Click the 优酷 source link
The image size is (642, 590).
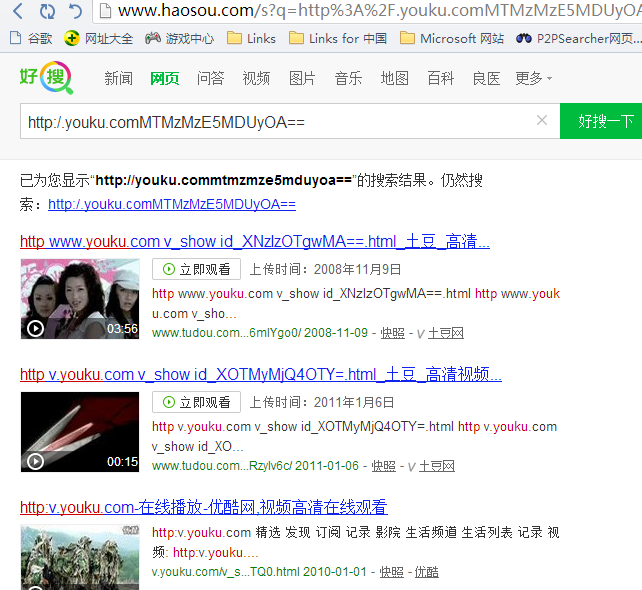click(x=427, y=572)
